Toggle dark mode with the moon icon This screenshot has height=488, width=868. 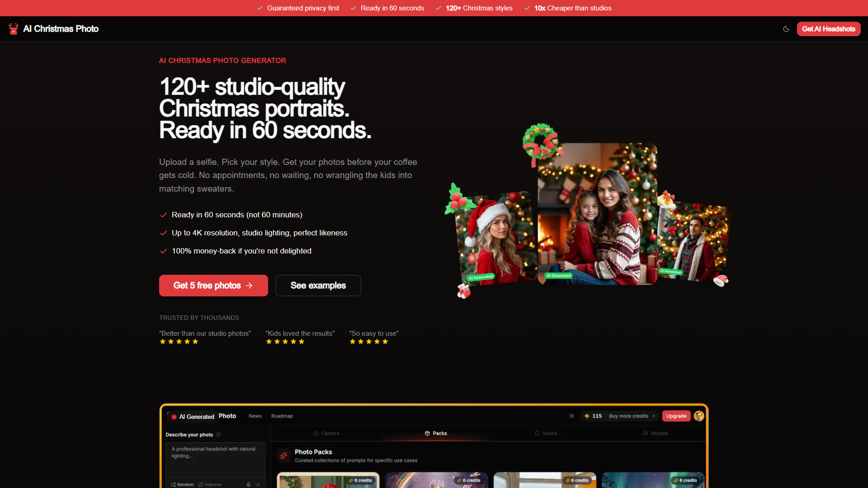coord(786,29)
